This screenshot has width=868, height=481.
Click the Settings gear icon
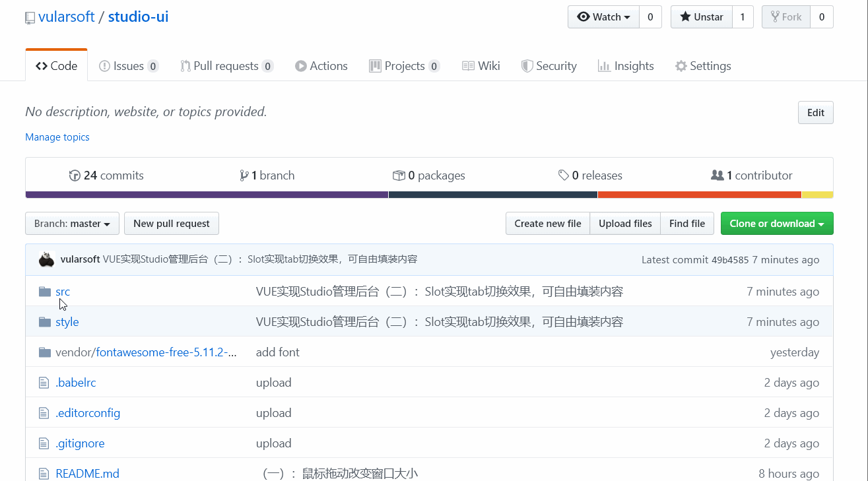click(681, 66)
